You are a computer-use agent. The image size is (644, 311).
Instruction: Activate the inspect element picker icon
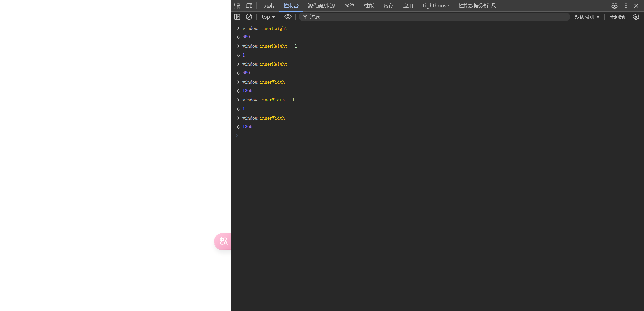(x=237, y=6)
